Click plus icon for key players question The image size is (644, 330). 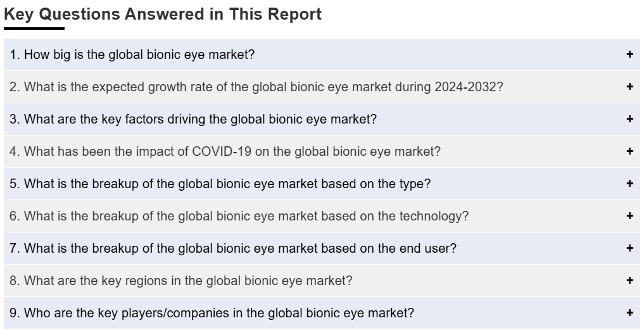click(x=629, y=313)
